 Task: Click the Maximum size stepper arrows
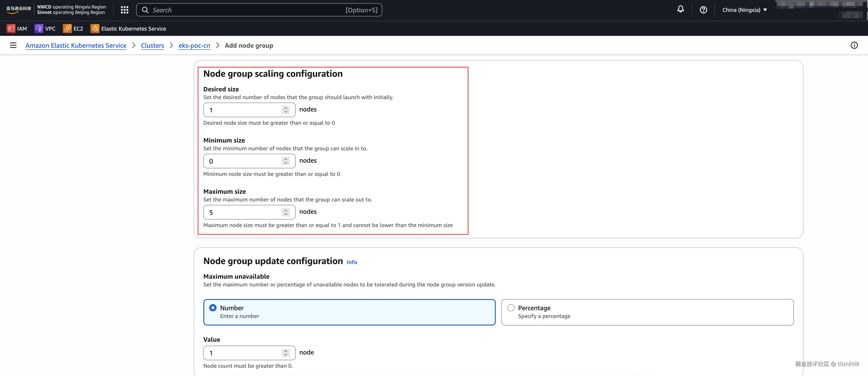tap(286, 212)
